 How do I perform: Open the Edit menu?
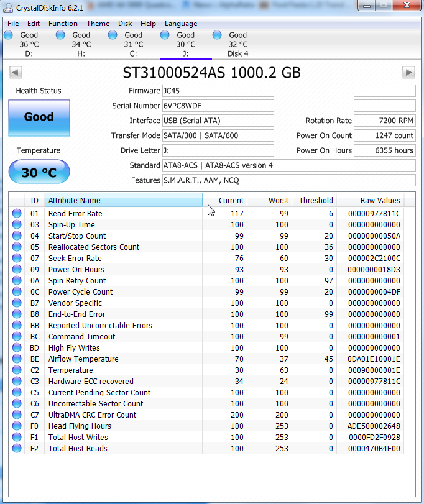(x=34, y=24)
